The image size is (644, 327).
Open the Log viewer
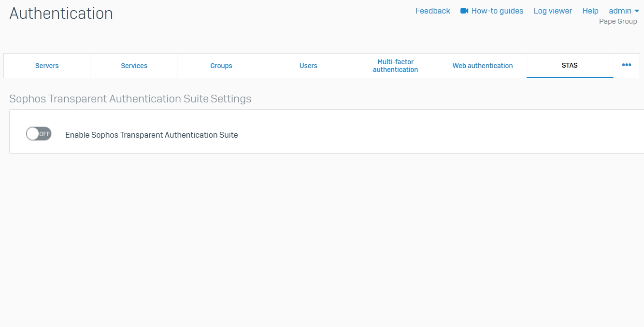pos(553,11)
